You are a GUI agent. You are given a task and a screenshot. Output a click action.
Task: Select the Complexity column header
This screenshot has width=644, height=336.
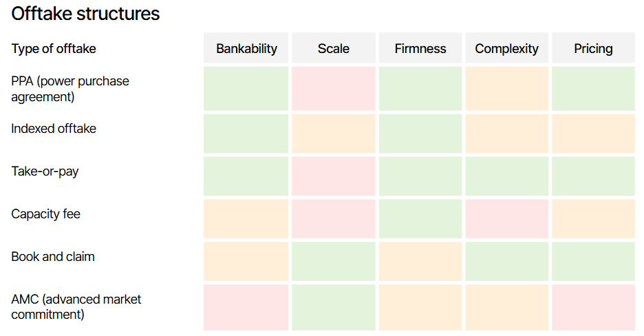click(507, 48)
